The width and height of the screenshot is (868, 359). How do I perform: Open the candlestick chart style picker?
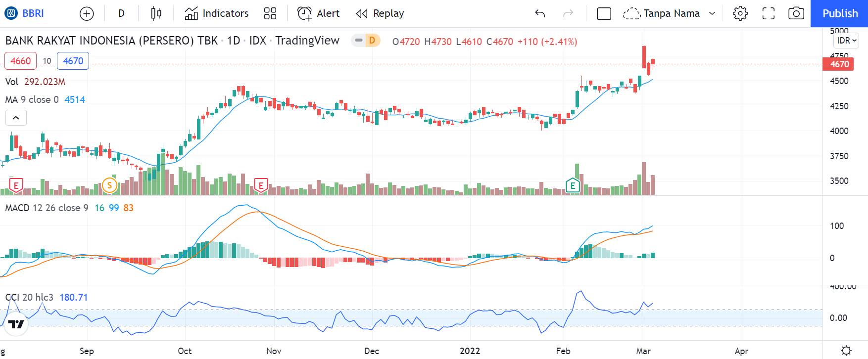(x=156, y=13)
